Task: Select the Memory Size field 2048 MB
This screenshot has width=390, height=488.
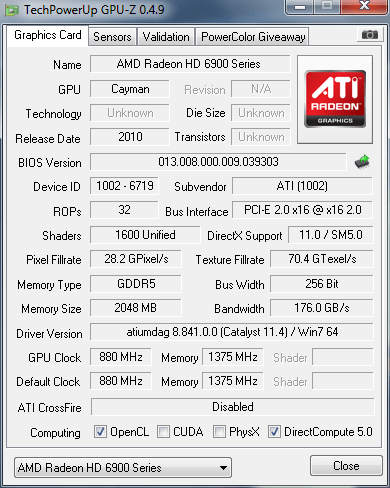Action: point(136,308)
